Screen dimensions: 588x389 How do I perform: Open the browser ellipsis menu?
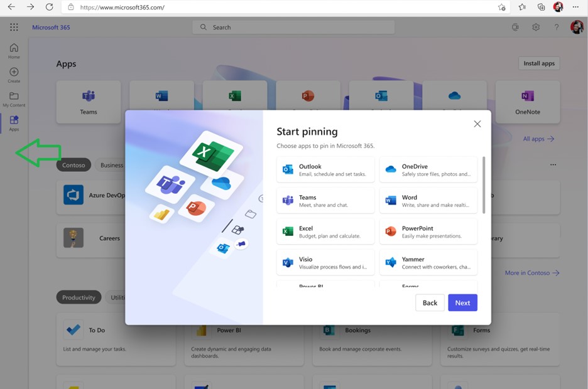pos(575,7)
